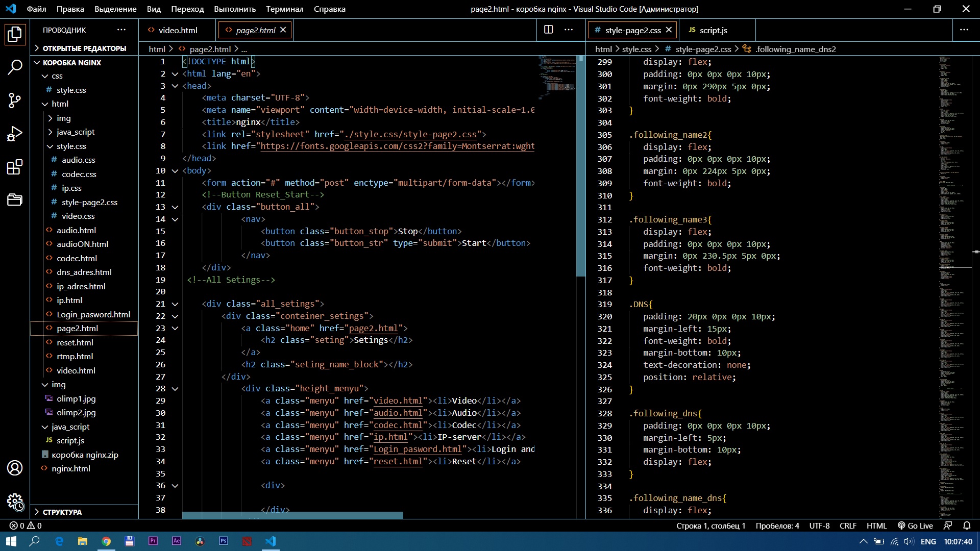This screenshot has height=551, width=980.
Task: Open Login_pasword.html in explorer
Action: point(84,314)
